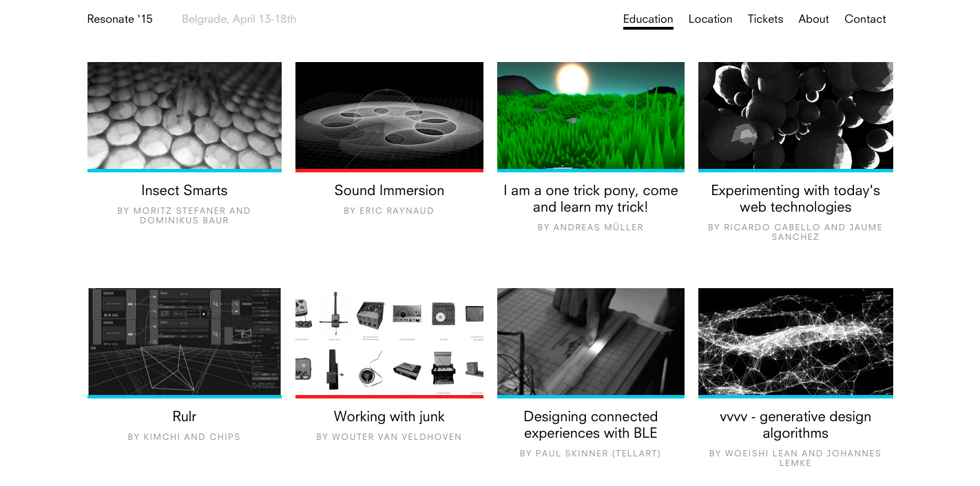
Task: Open the Insect Smarts honeycomb thumbnail
Action: pos(185,116)
